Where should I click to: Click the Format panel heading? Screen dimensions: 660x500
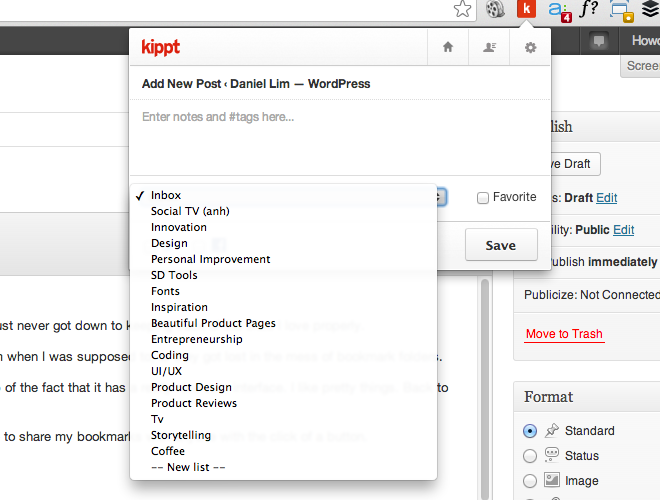(548, 396)
